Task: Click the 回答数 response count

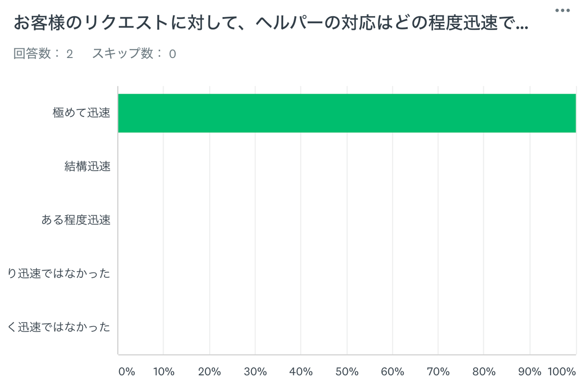Action: coord(43,54)
